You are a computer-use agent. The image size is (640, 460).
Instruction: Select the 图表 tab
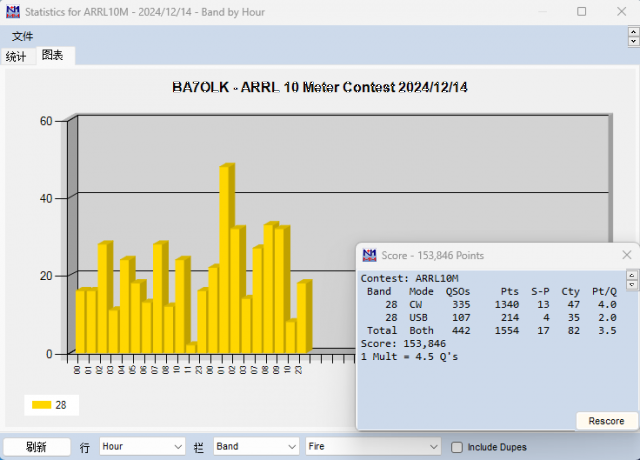click(53, 55)
